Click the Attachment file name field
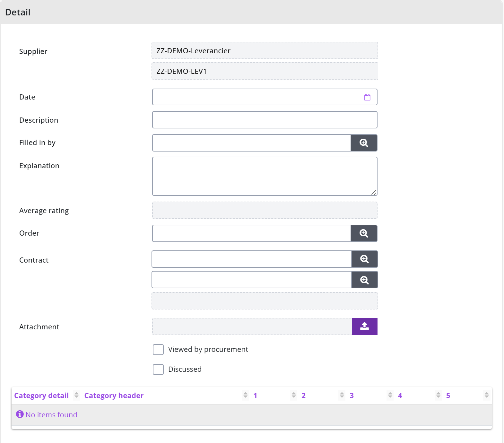This screenshot has height=443, width=504. 252,326
